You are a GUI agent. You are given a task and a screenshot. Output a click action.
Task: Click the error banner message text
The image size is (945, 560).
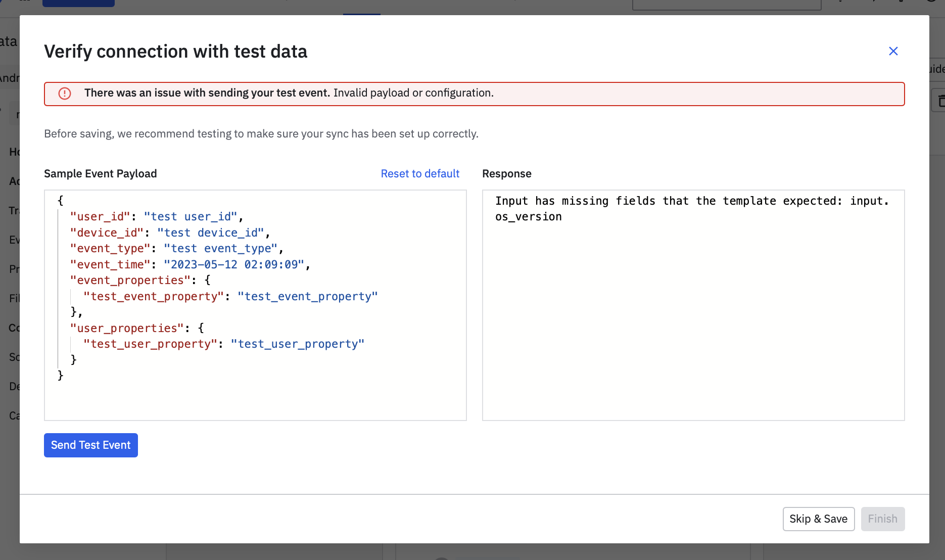(289, 93)
